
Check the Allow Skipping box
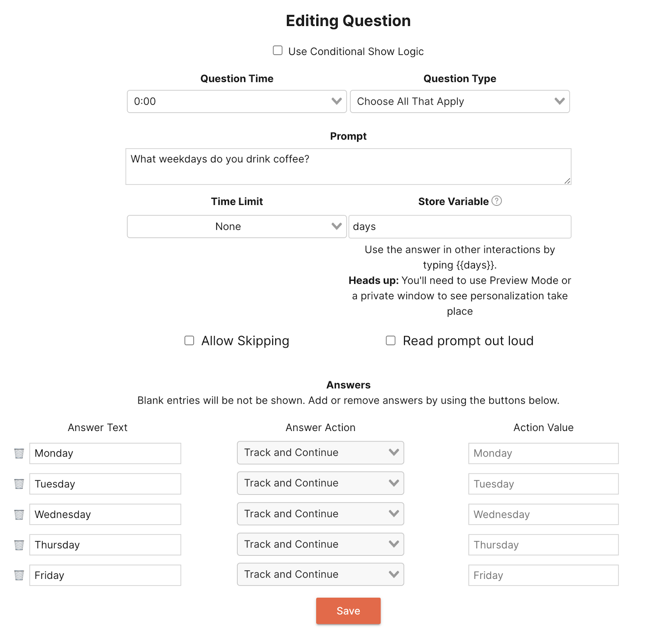189,340
